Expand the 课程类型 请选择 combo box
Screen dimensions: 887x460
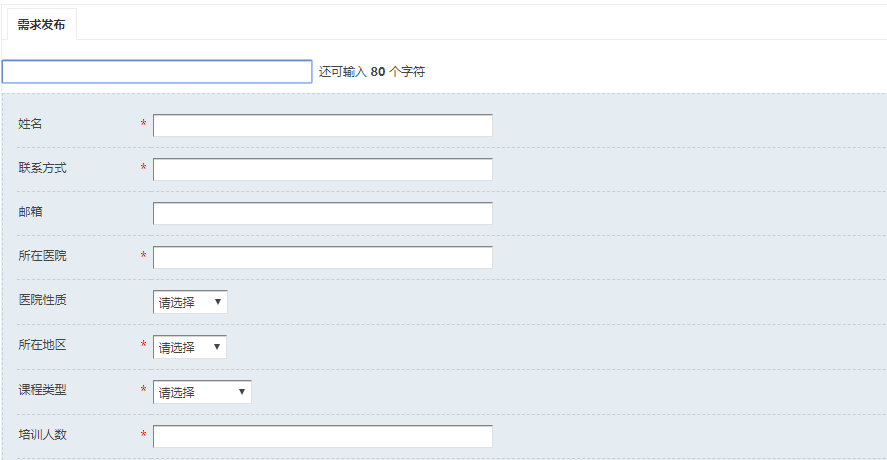coord(202,392)
